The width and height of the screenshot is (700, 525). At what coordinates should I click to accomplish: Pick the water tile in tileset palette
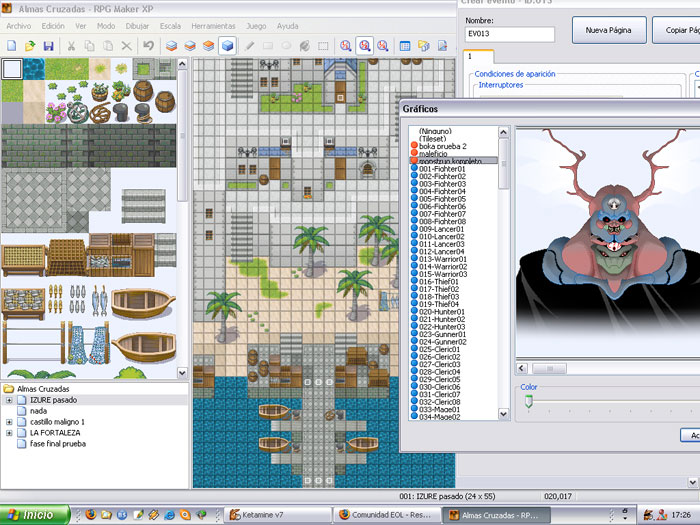pos(34,69)
